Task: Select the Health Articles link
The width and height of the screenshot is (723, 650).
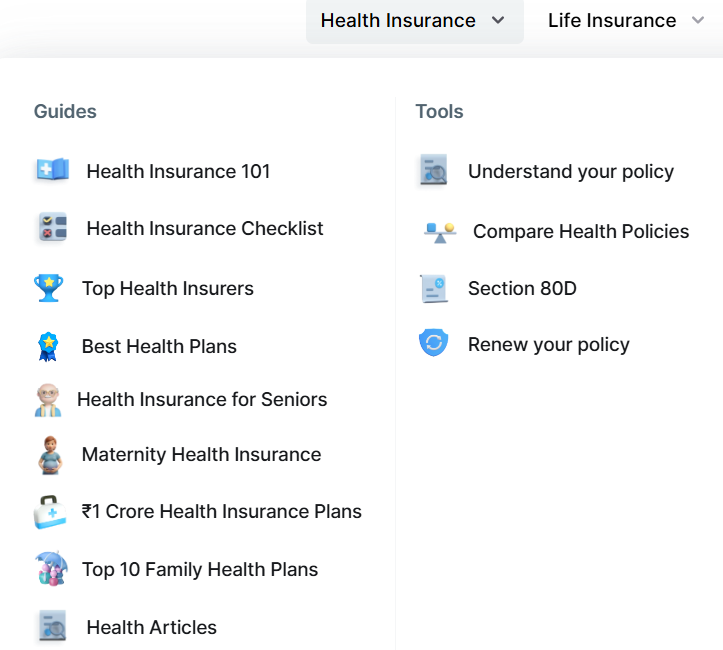Action: pos(152,627)
